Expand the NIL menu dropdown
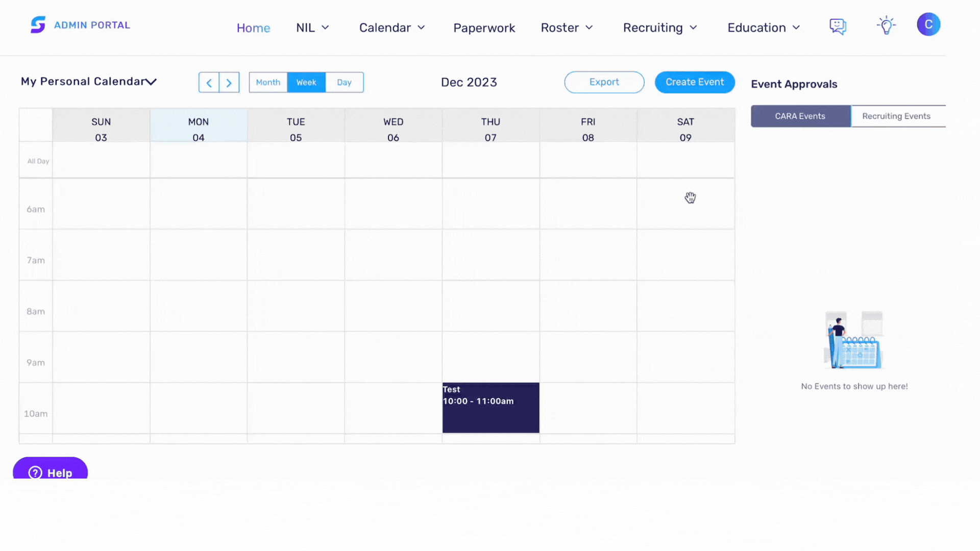Screen dimensions: 980x551 (x=312, y=28)
